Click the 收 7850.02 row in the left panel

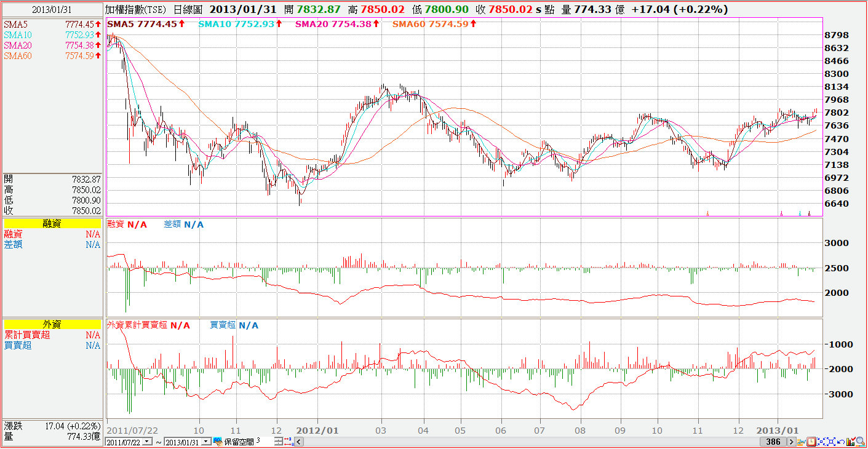(x=52, y=210)
